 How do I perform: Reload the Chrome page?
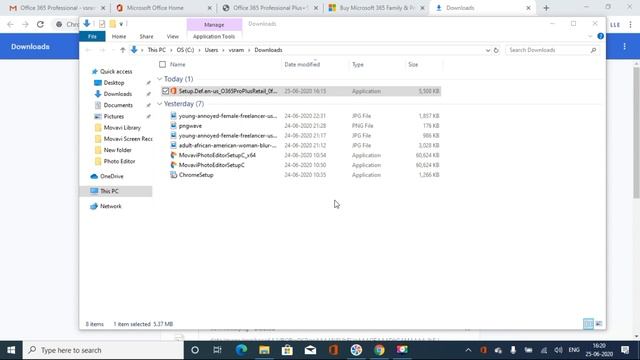40,24
